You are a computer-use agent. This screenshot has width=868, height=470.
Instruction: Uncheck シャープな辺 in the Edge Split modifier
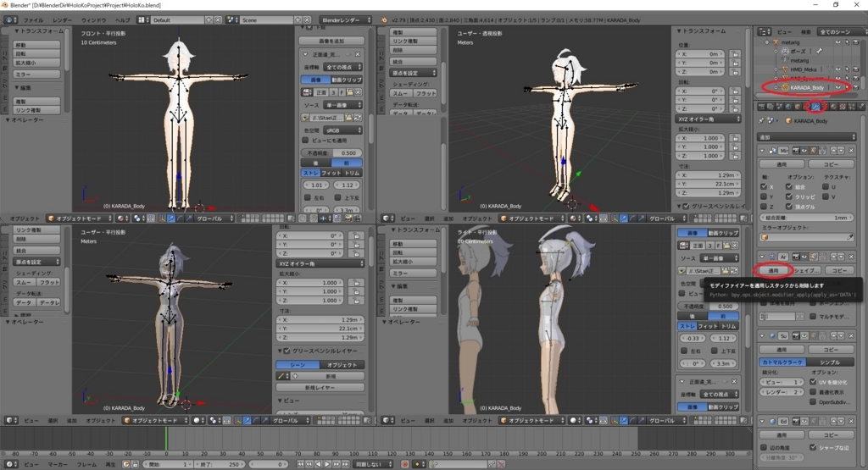pos(813,447)
